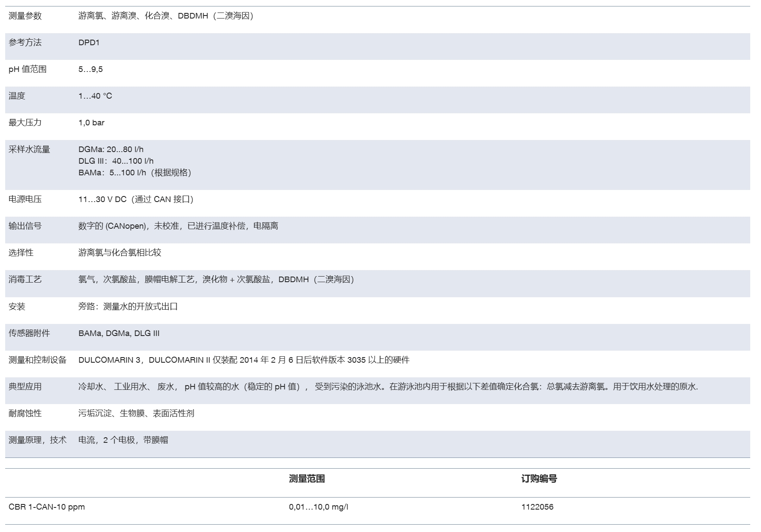This screenshot has width=761, height=532.
Task: Select the CBR 1-CAN-10 ppm product name
Action: tap(47, 507)
